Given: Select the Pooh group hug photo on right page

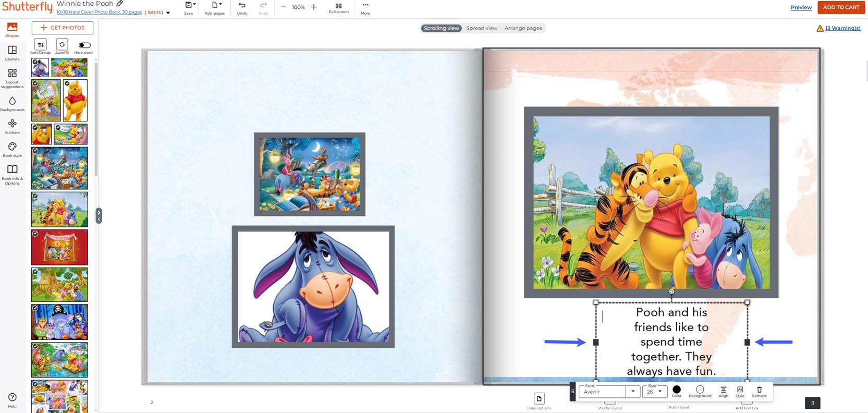Looking at the screenshot, I should (x=651, y=202).
